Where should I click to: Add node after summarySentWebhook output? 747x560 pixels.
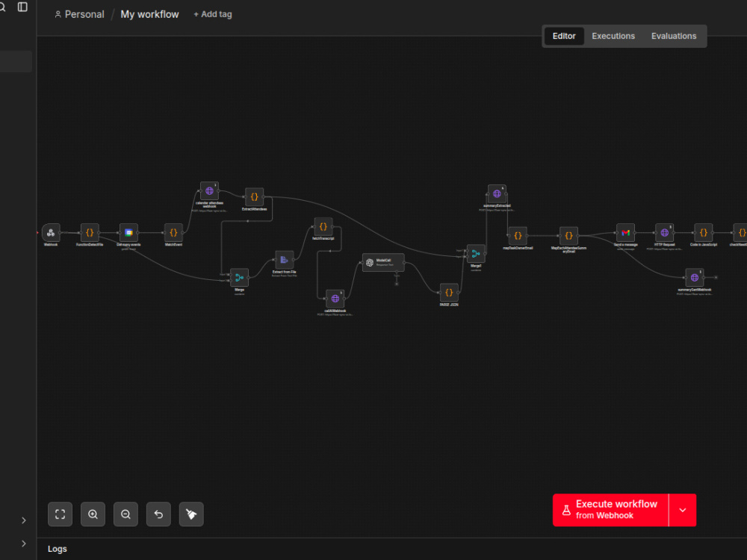[716, 277]
